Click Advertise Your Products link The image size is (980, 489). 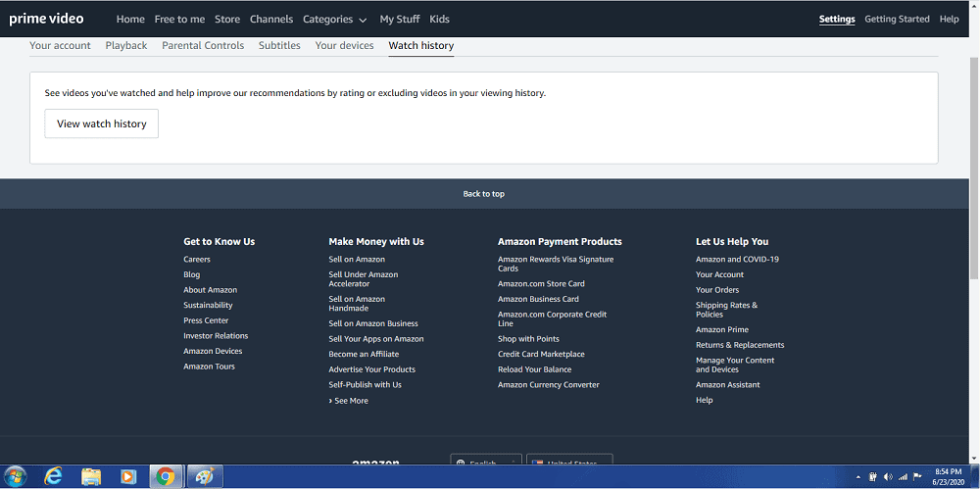(371, 369)
